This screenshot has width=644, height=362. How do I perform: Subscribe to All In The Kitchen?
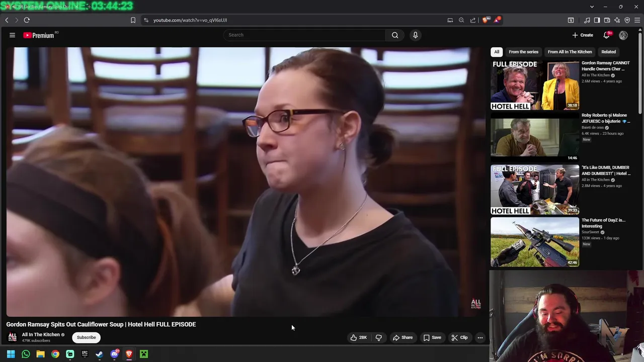coord(86,337)
